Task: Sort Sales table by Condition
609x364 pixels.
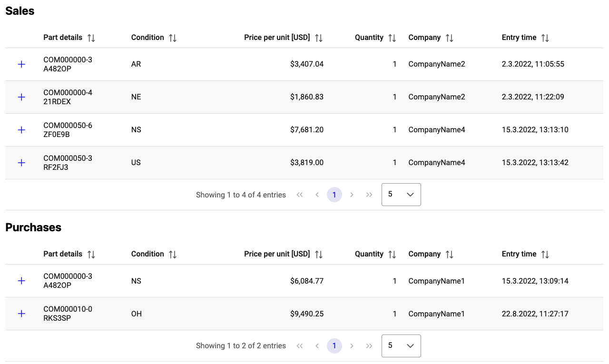Action: [x=173, y=38]
